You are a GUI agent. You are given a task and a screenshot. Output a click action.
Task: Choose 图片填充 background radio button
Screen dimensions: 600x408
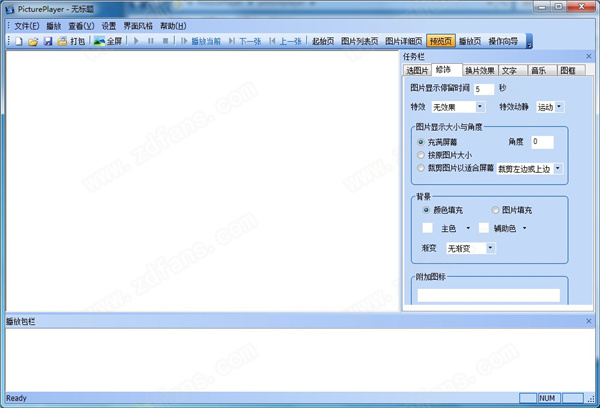tap(496, 210)
